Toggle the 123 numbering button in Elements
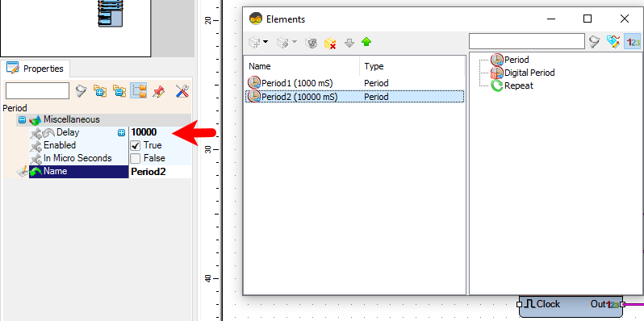The width and height of the screenshot is (644, 321). [633, 41]
